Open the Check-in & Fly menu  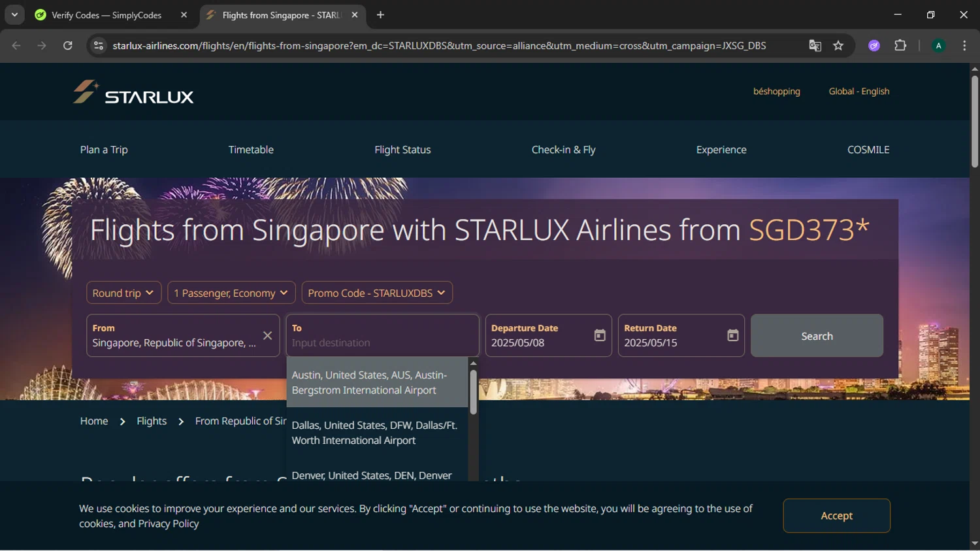(x=563, y=150)
